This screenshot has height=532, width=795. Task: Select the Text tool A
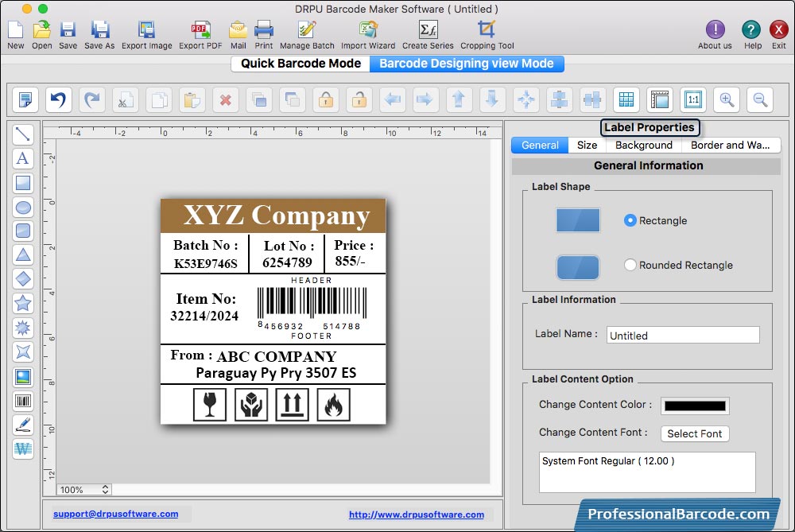[x=23, y=158]
